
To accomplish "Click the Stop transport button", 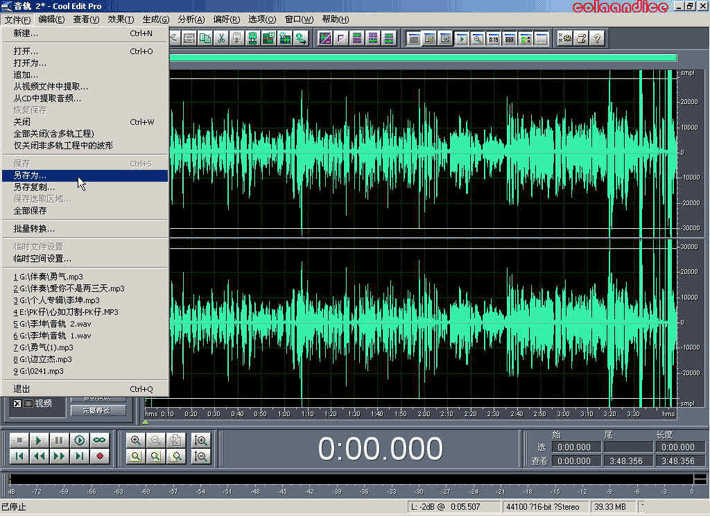I will coord(18,440).
